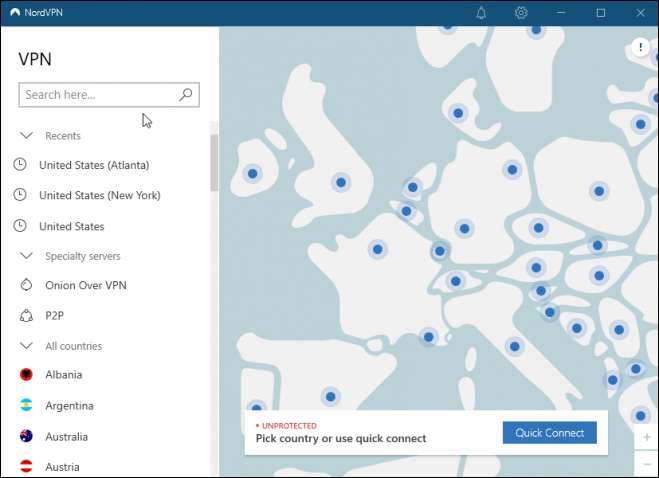
Task: Zoom in the map with plus button
Action: pos(647,438)
